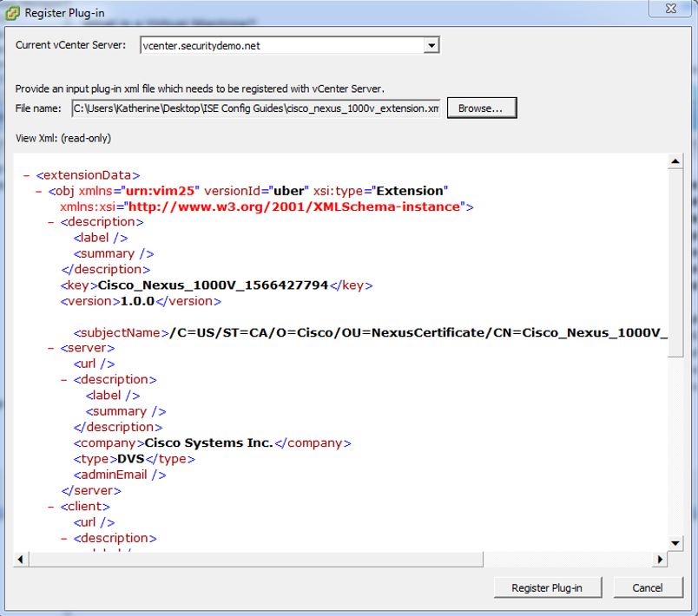Collapse the obj xmlns XML node

coord(39,191)
